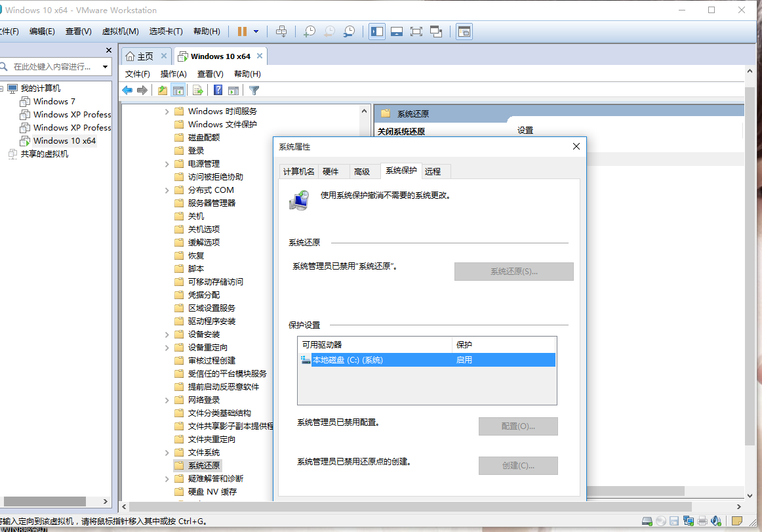Select Windows 7 in the library
The image size is (762, 532).
[x=54, y=102]
